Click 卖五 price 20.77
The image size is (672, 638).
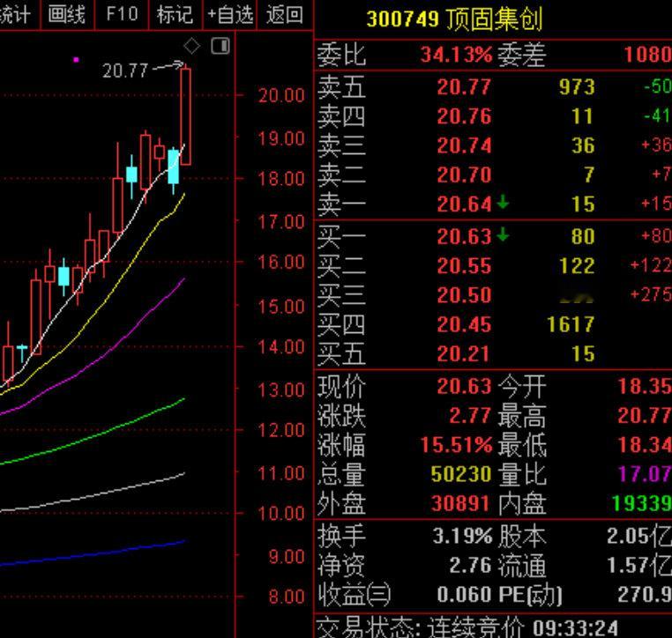click(x=464, y=87)
